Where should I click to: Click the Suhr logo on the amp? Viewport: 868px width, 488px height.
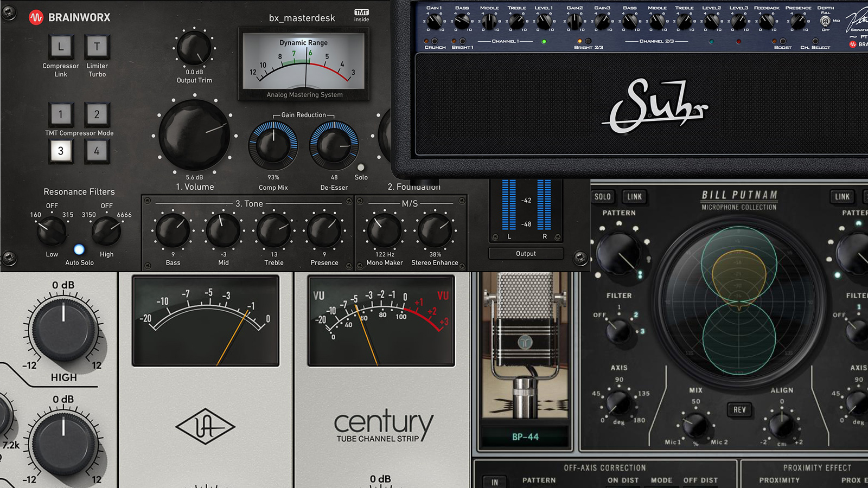655,106
